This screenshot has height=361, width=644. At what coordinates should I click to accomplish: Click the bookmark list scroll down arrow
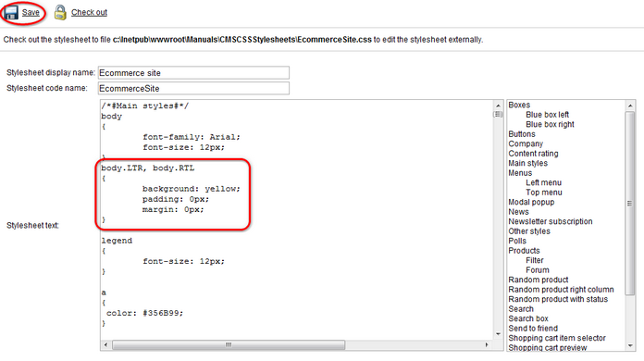point(630,346)
